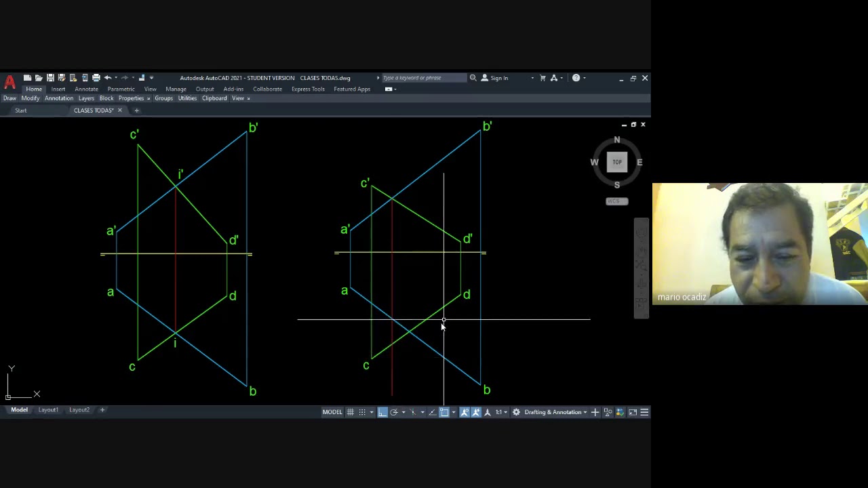Screen dimensions: 868x488
Task: Expand the Object Snap settings dropdown
Action: click(454, 412)
